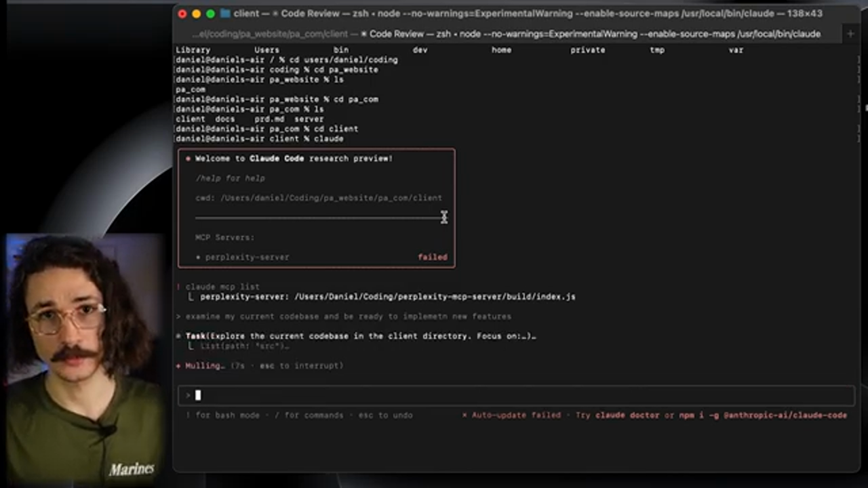Click the yellow minimize window button
This screenshot has height=488, width=868.
click(x=197, y=14)
